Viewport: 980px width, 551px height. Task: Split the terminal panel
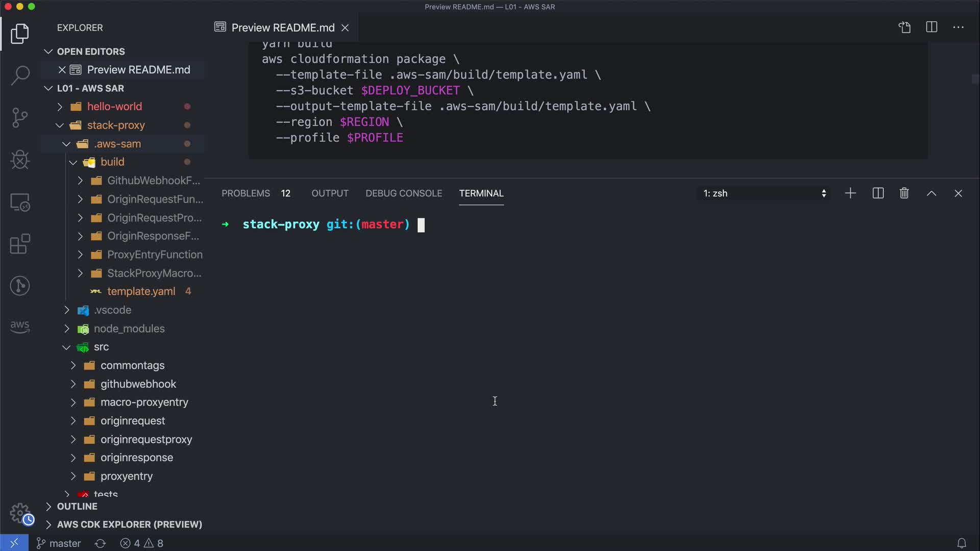[x=878, y=193]
